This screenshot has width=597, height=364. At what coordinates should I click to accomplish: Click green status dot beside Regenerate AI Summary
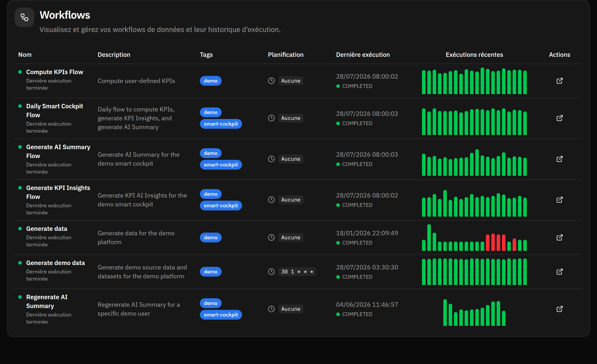click(x=20, y=297)
